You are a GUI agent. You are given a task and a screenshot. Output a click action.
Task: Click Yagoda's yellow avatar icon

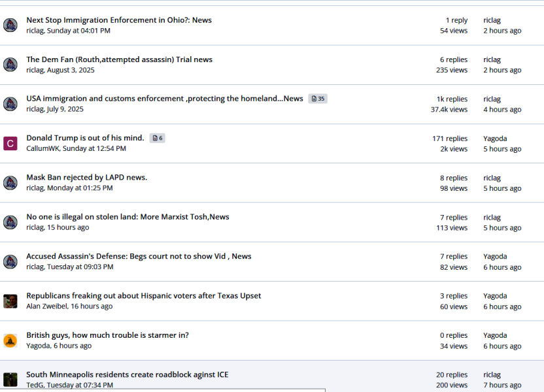pos(10,340)
